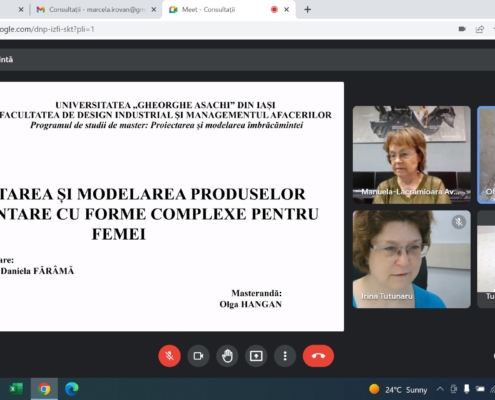Click the recording indicator on Meet tab
This screenshot has width=495, height=400.
pyautogui.click(x=274, y=10)
